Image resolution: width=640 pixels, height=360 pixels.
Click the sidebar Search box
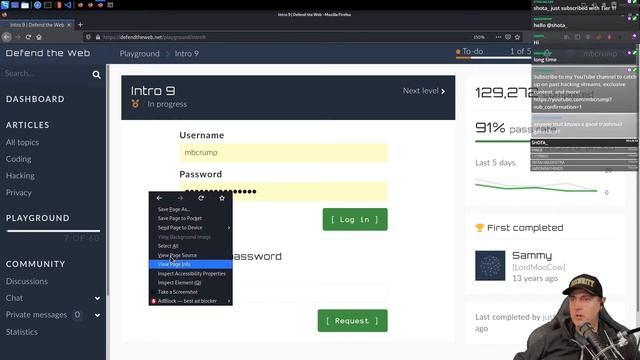tap(47, 74)
